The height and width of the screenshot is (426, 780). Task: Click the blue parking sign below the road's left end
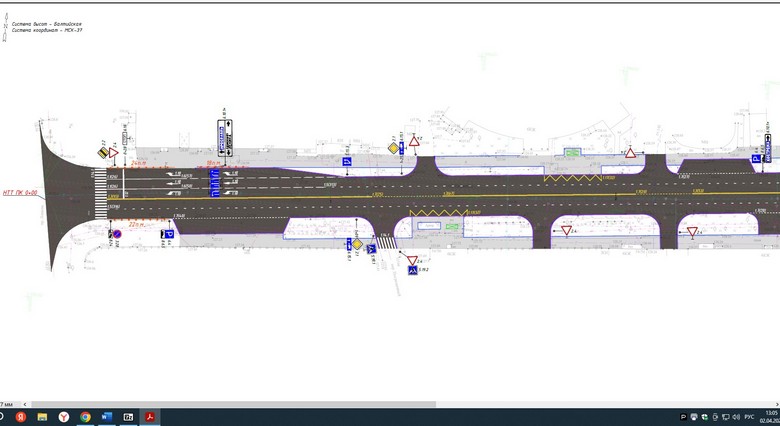point(170,234)
